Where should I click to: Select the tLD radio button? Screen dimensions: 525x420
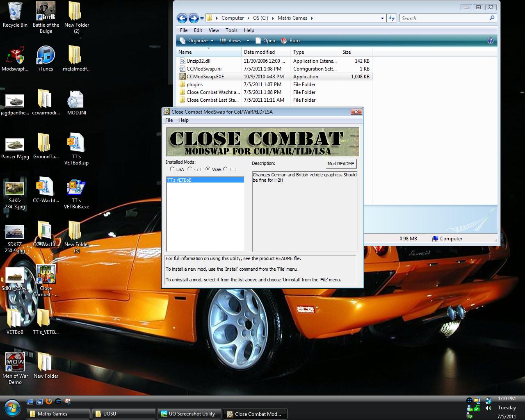[x=225, y=169]
